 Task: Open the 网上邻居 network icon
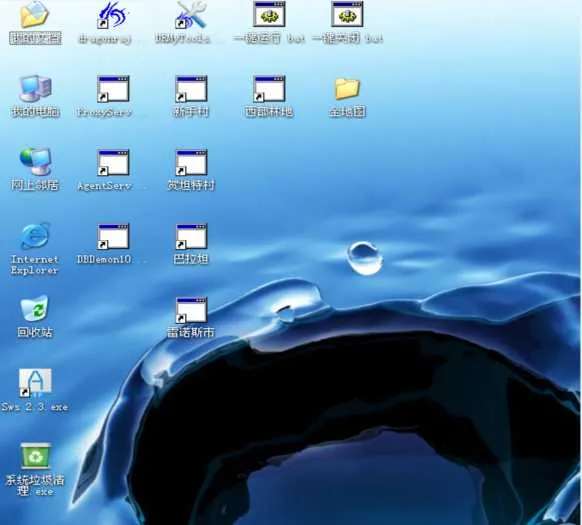click(35, 162)
